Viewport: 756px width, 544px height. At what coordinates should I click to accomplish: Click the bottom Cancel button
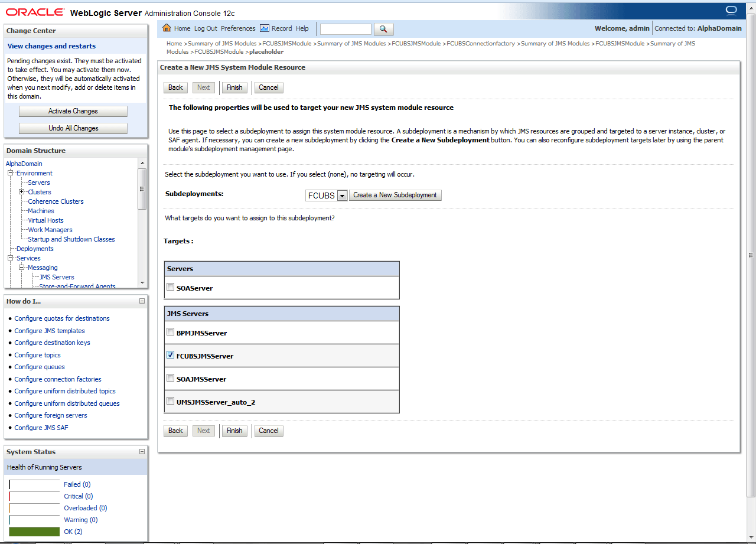(x=269, y=431)
